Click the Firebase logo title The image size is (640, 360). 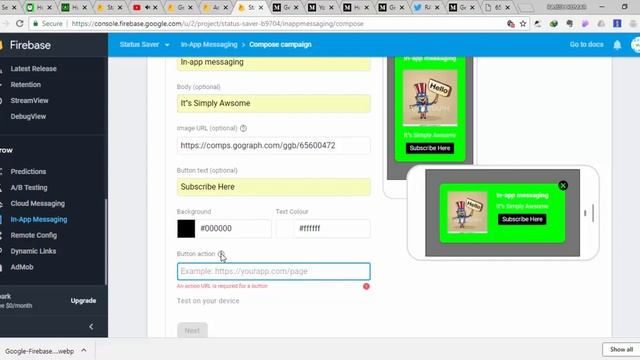[x=30, y=45]
